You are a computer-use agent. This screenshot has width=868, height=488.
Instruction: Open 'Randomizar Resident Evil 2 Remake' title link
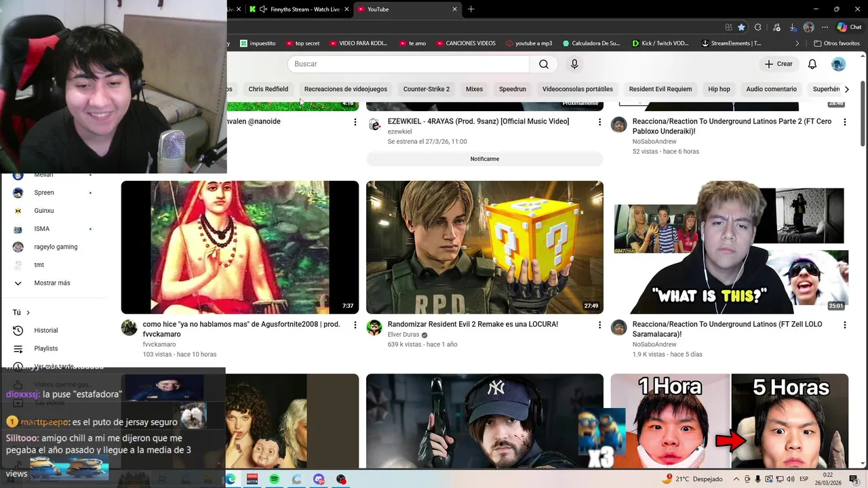tap(473, 324)
